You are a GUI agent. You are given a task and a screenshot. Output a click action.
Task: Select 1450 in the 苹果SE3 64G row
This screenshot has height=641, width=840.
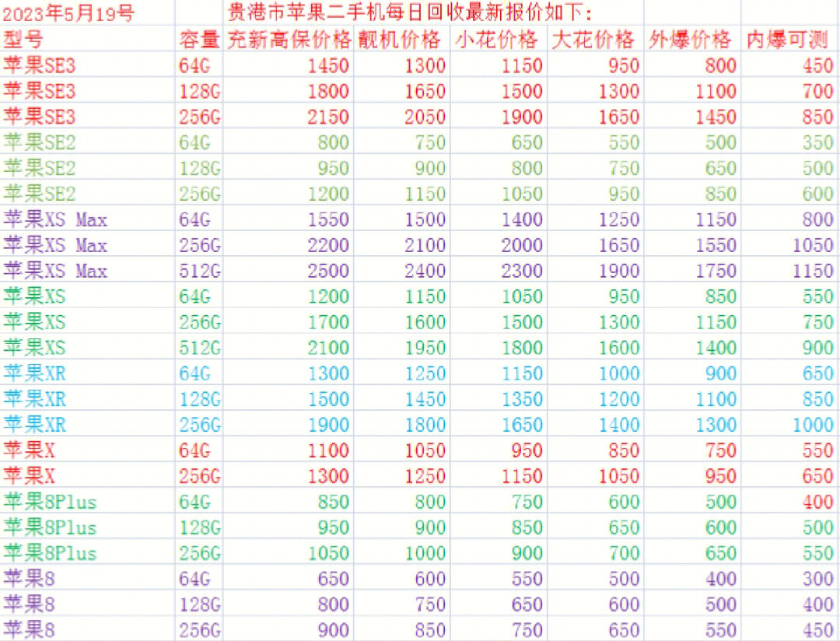(x=328, y=65)
